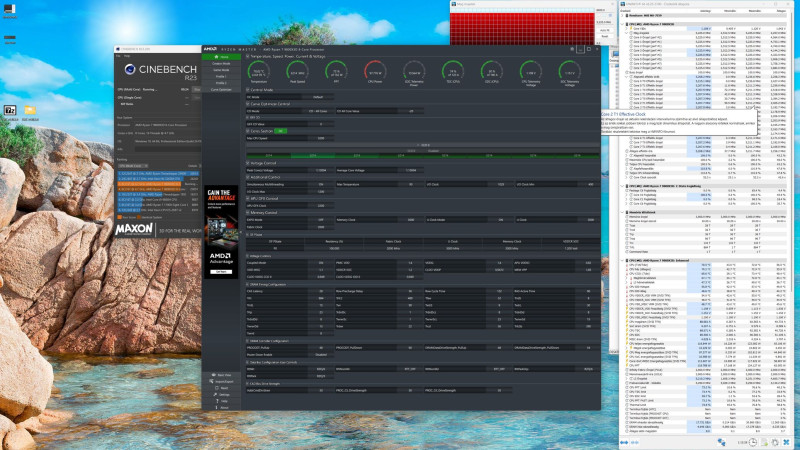Open Help in Ryzen Master sidebar
This screenshot has height=450, width=800.
tap(221, 401)
